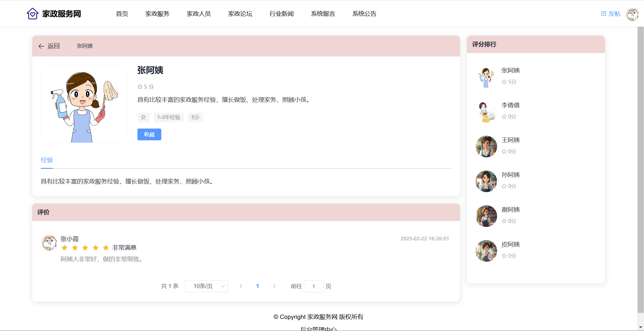Click the fifth gold star in the review
The width and height of the screenshot is (644, 331).
pyautogui.click(x=106, y=248)
